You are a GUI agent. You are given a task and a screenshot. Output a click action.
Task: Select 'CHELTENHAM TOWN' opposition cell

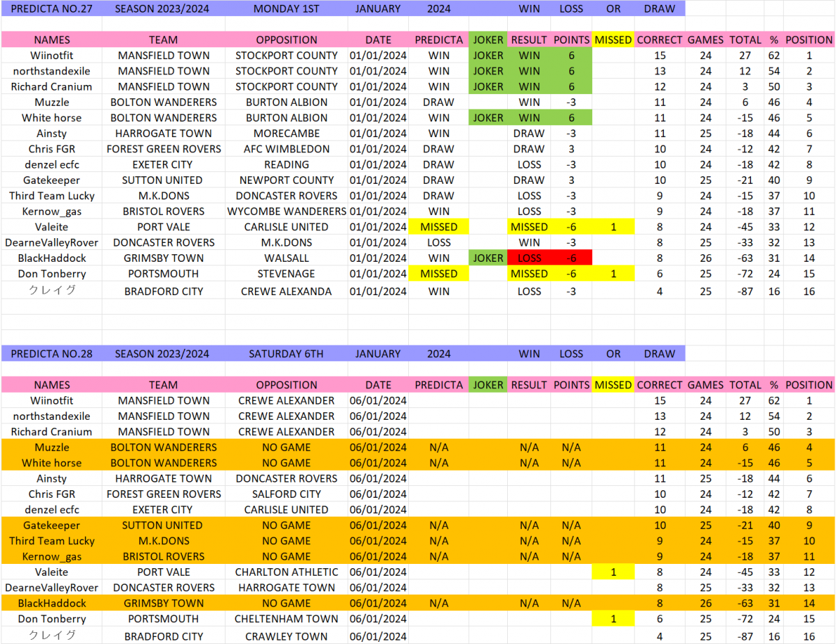tap(286, 619)
